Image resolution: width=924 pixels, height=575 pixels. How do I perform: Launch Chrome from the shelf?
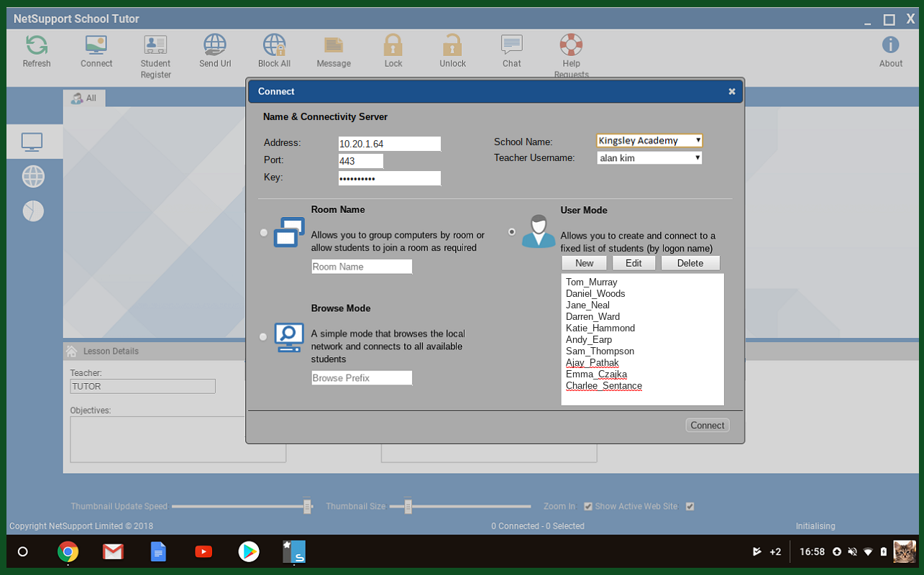click(68, 552)
